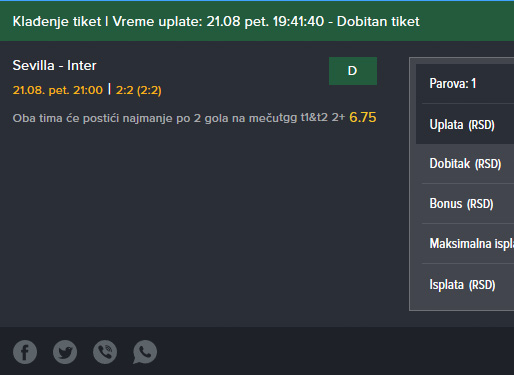The width and height of the screenshot is (514, 375).
Task: Select the Parova: 1 row
Action: click(465, 84)
